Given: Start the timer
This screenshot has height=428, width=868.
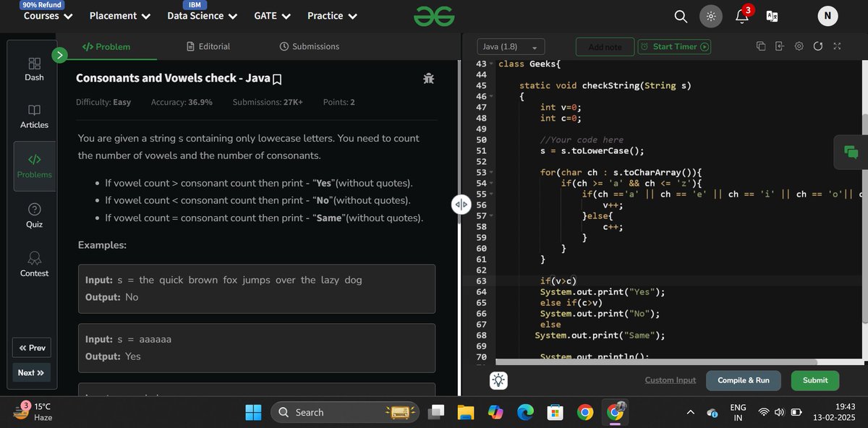Looking at the screenshot, I should click(674, 47).
